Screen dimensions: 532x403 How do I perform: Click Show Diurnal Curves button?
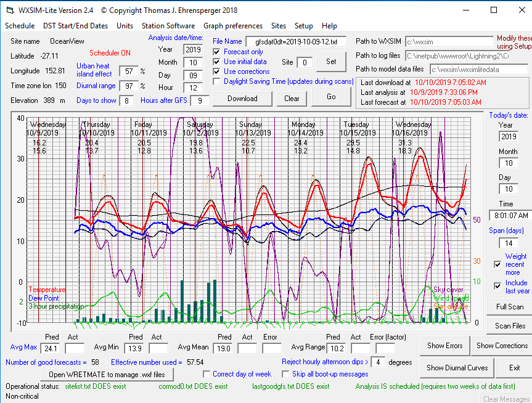(457, 368)
